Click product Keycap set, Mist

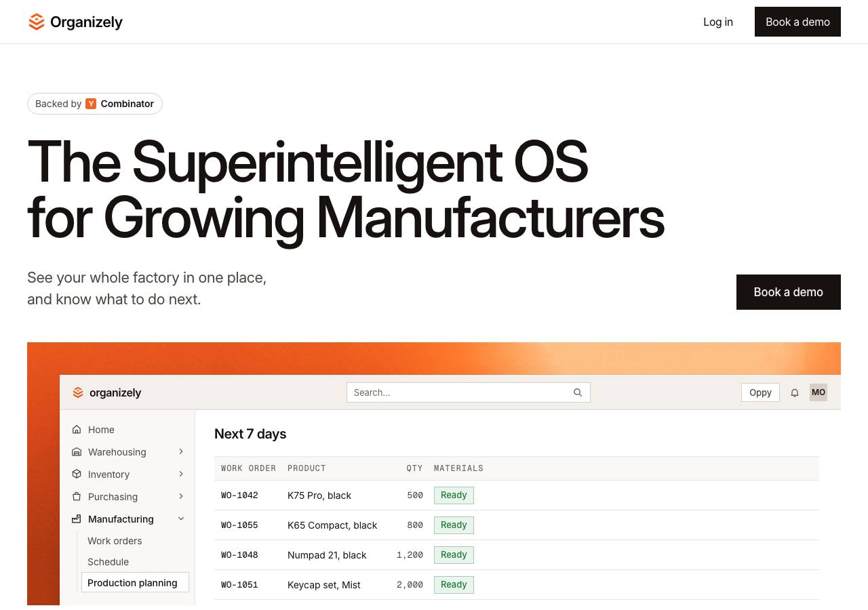click(x=324, y=585)
